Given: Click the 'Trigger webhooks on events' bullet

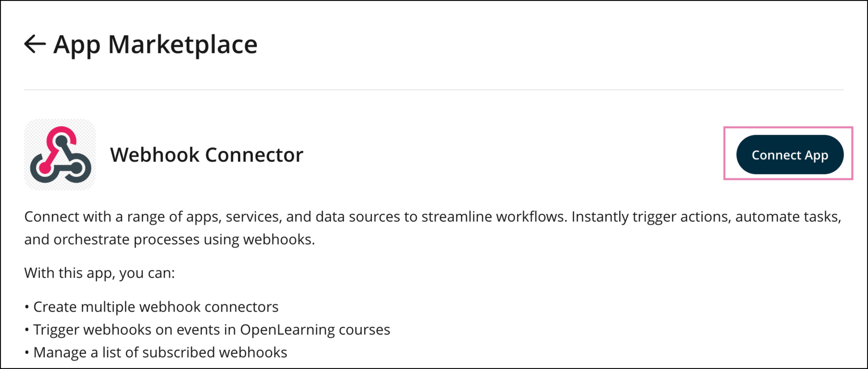Looking at the screenshot, I should pos(211,329).
